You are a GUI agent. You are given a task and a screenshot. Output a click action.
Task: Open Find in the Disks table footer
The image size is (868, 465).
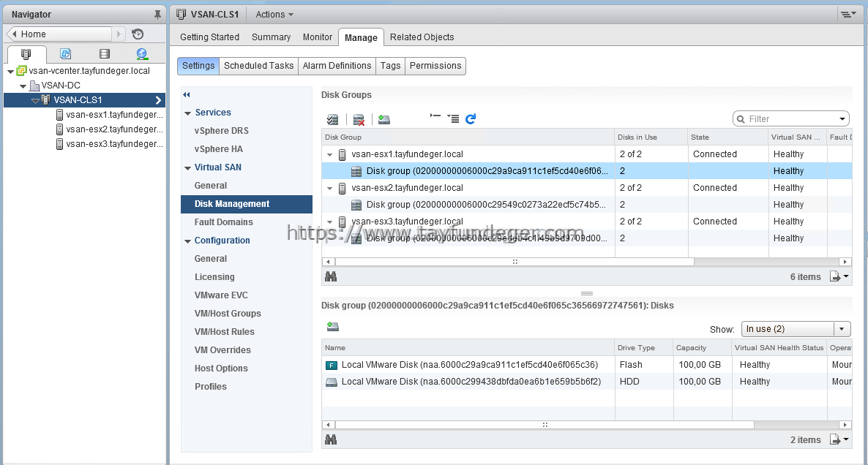(331, 439)
